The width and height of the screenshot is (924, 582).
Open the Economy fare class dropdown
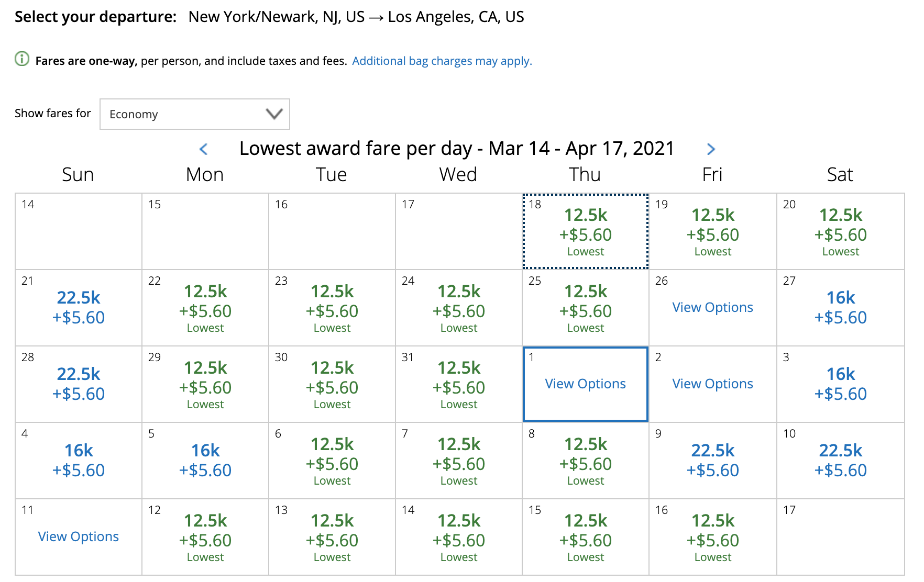[195, 114]
